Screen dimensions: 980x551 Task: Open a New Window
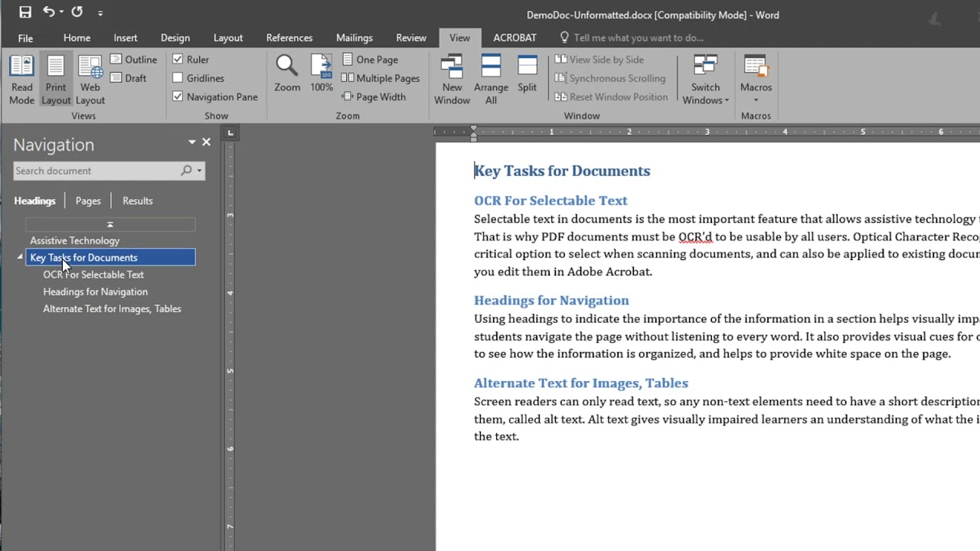(x=452, y=80)
